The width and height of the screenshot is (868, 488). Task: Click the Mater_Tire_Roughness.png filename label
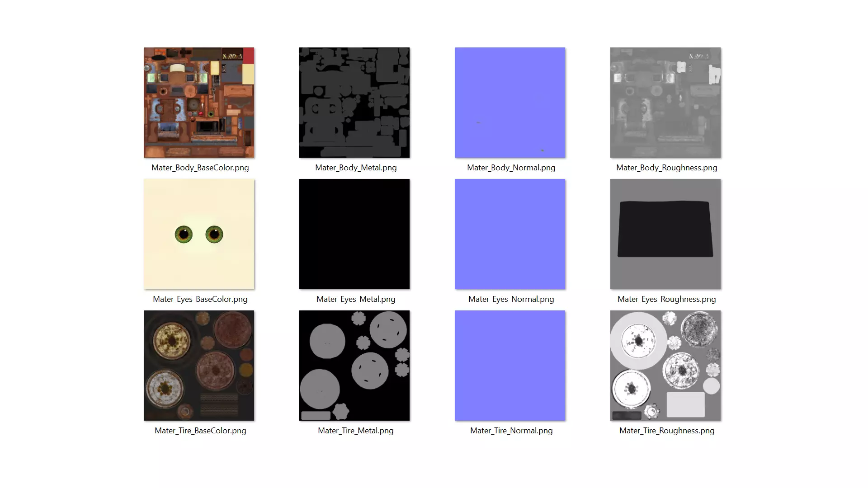[667, 431]
